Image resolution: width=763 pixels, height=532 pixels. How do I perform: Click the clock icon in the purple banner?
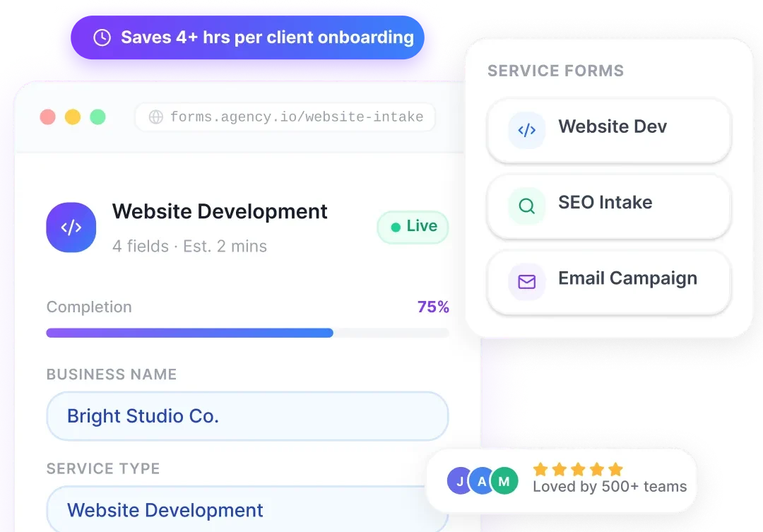102,37
